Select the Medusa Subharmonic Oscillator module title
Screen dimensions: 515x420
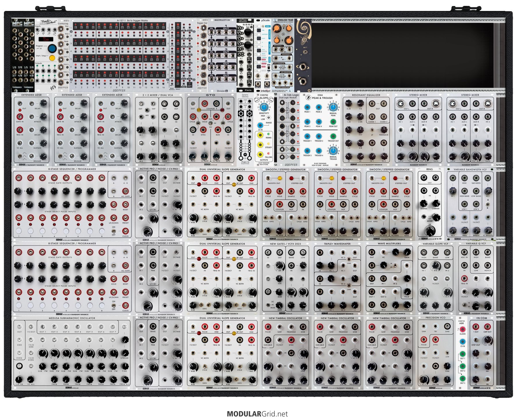[x=72, y=318]
